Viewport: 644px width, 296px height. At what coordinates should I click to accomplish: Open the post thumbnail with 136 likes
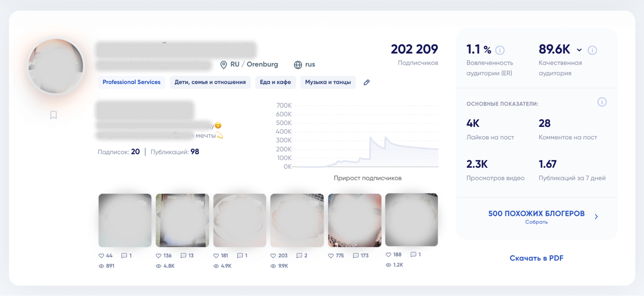[x=182, y=220]
